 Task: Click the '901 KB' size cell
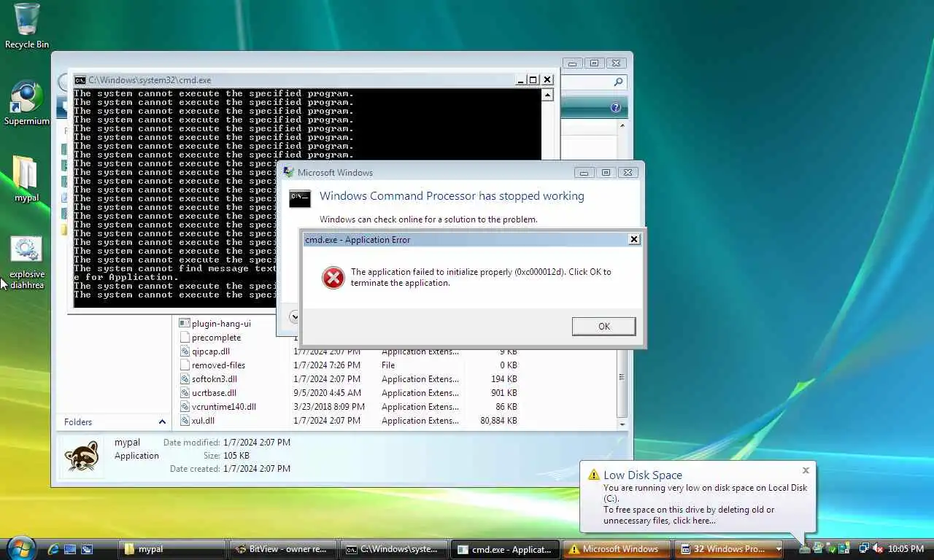coord(504,393)
